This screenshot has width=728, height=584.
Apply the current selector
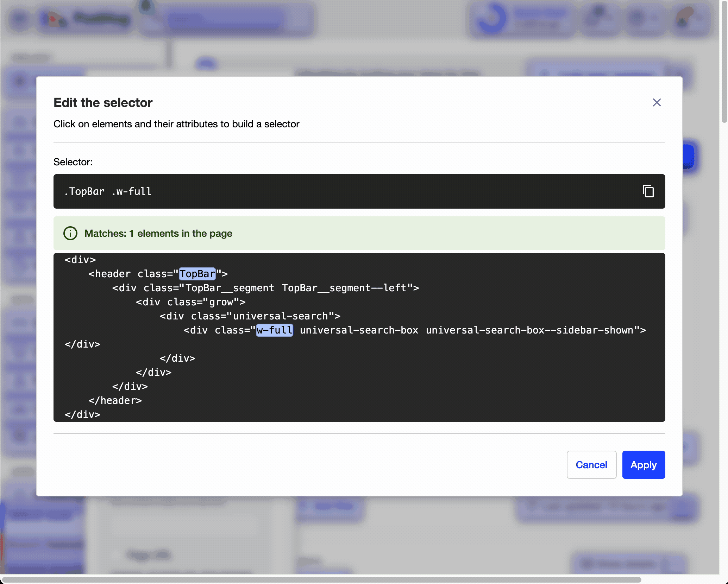[643, 465]
